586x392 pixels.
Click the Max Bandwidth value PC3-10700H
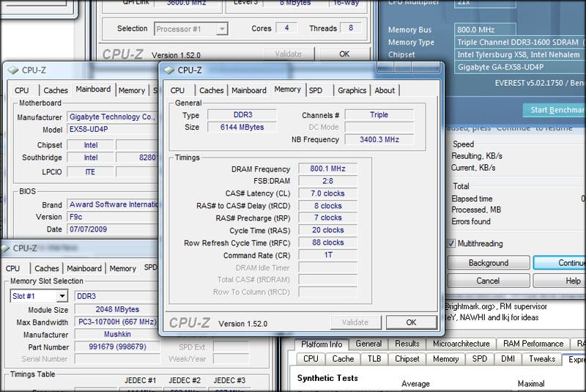117,322
